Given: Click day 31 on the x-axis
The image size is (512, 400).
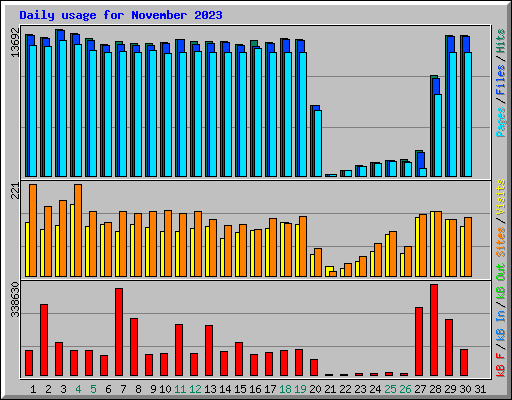Looking at the screenshot, I should click(x=480, y=389).
